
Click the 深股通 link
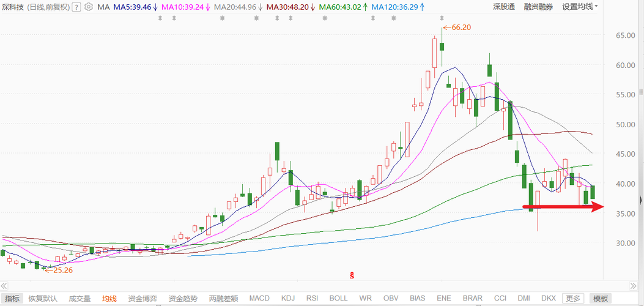pos(503,7)
